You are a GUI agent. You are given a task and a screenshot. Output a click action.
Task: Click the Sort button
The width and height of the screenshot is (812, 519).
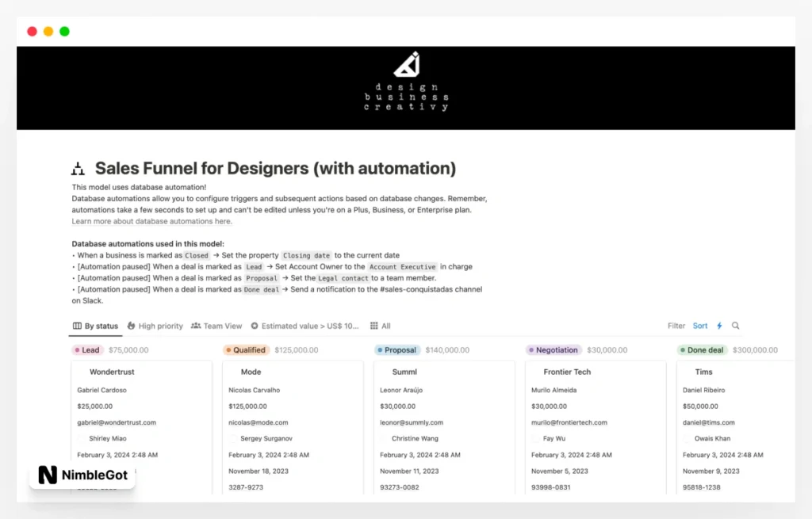click(700, 326)
